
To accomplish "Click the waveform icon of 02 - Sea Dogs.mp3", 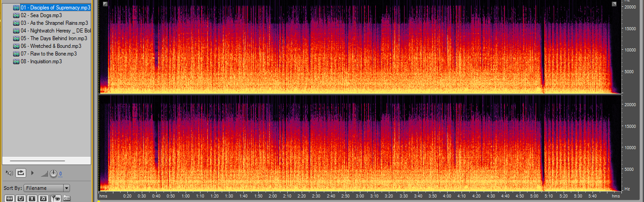I will click(16, 15).
